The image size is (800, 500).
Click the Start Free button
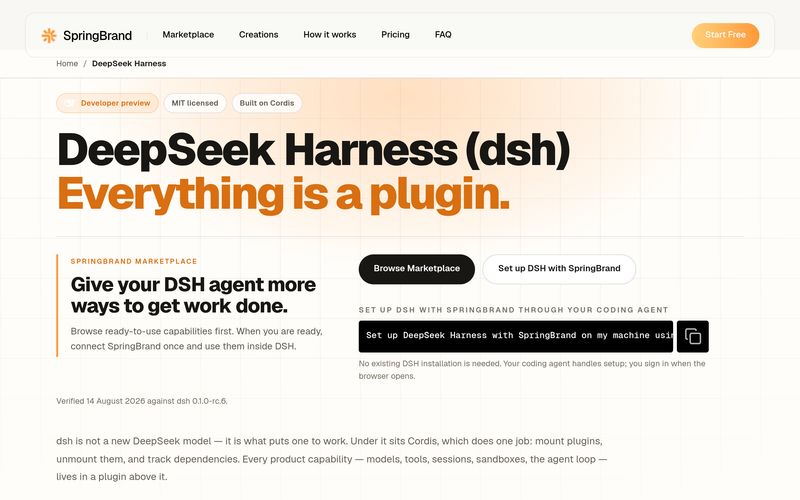point(725,35)
